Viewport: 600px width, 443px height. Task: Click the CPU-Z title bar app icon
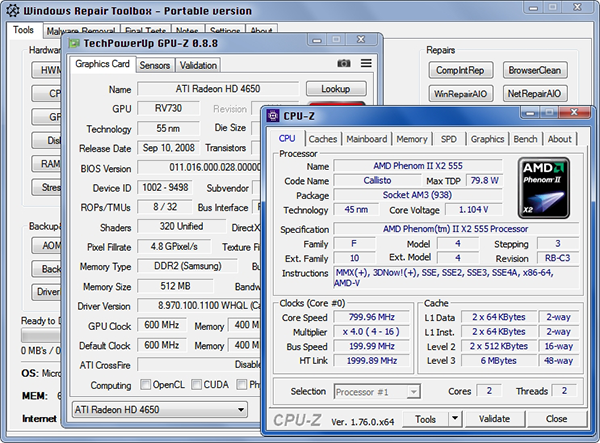(x=273, y=116)
